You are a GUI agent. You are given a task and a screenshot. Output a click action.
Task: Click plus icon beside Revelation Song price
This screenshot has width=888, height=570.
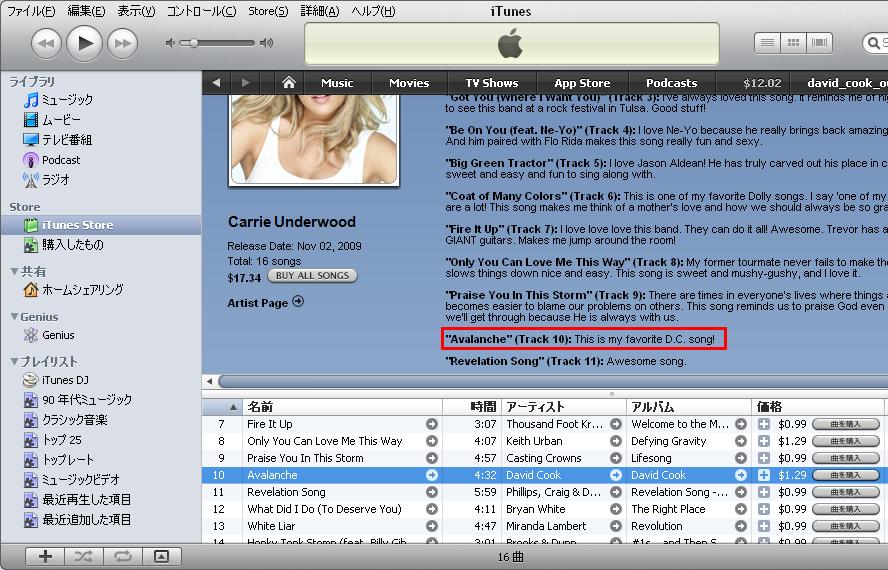pos(764,492)
